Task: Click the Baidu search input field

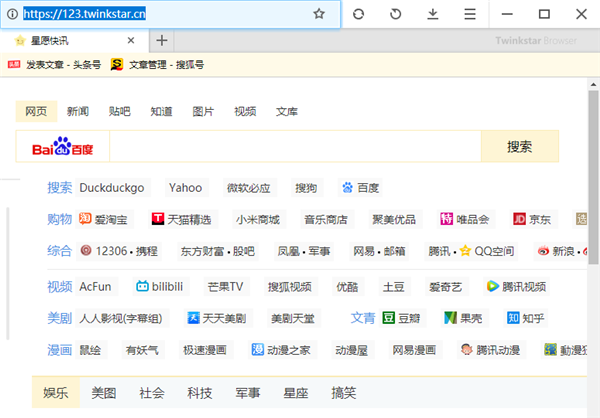Action: [295, 146]
